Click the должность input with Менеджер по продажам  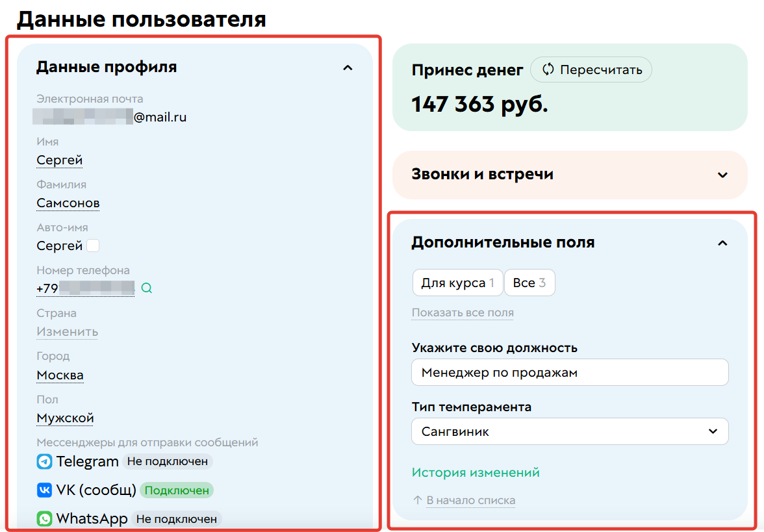pyautogui.click(x=570, y=372)
